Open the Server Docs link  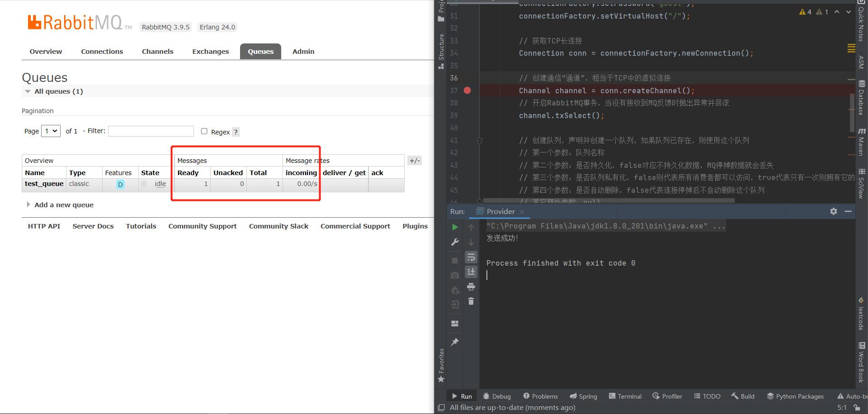[x=93, y=226]
